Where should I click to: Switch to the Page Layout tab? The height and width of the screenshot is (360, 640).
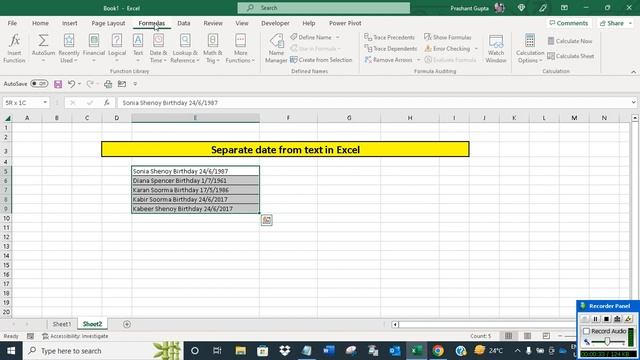tap(108, 23)
